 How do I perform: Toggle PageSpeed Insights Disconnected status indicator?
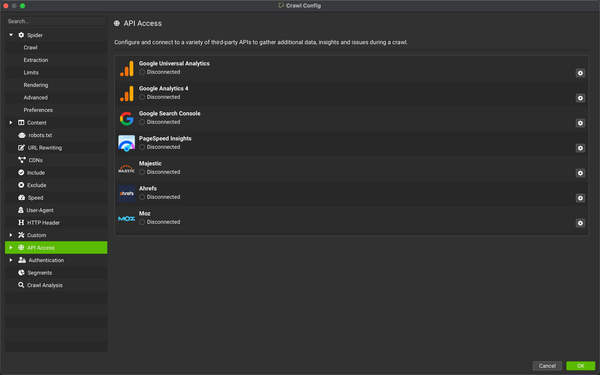[142, 147]
